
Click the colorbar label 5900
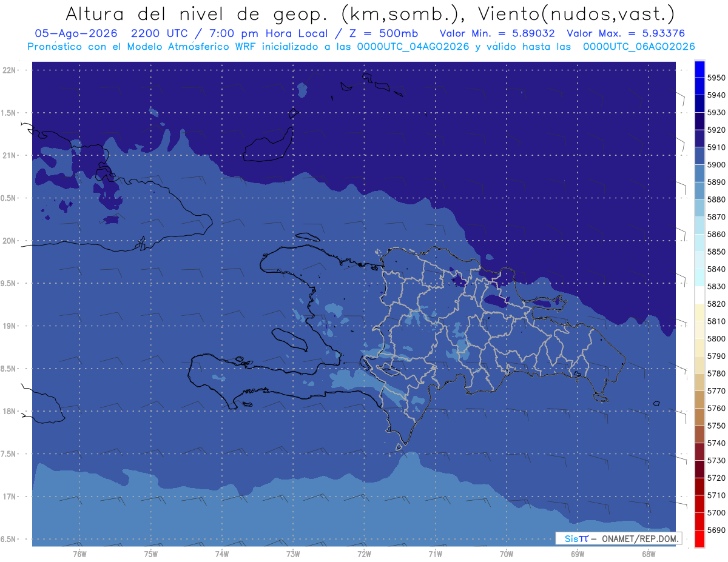pyautogui.click(x=716, y=165)
